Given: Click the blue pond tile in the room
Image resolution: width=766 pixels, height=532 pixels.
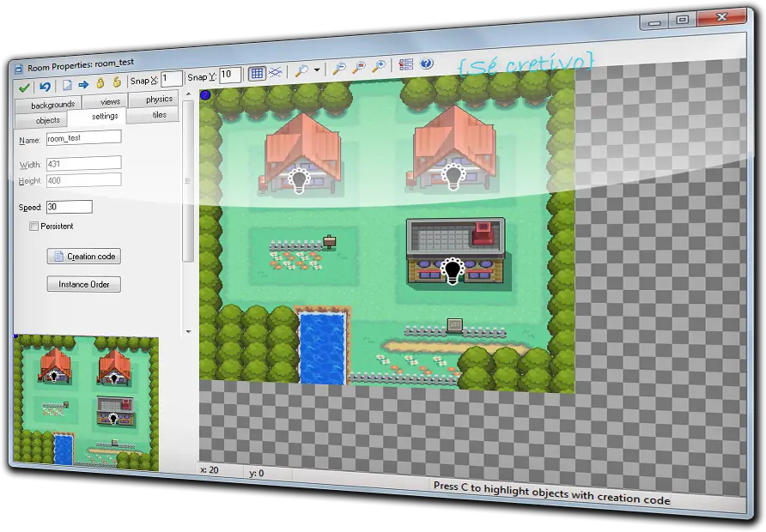Looking at the screenshot, I should click(322, 348).
